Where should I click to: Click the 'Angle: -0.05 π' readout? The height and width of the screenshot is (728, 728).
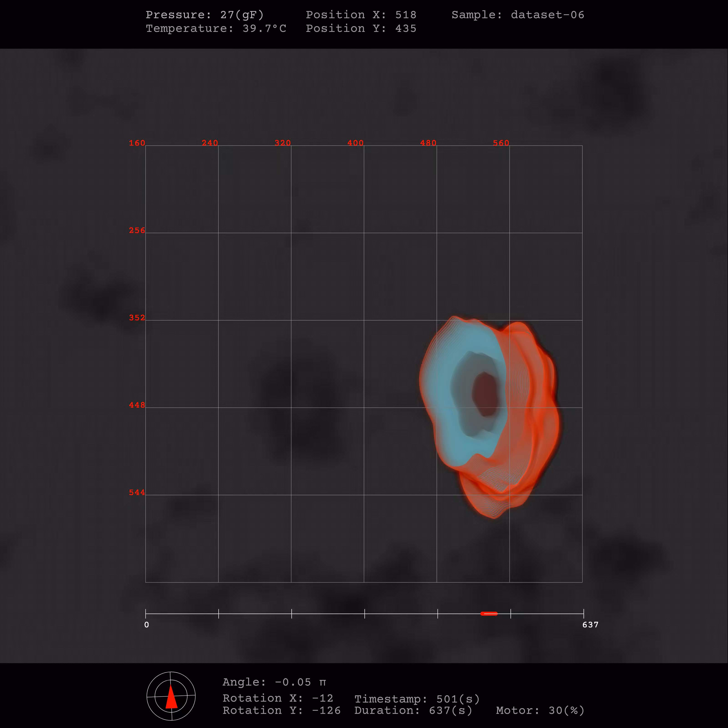(274, 682)
